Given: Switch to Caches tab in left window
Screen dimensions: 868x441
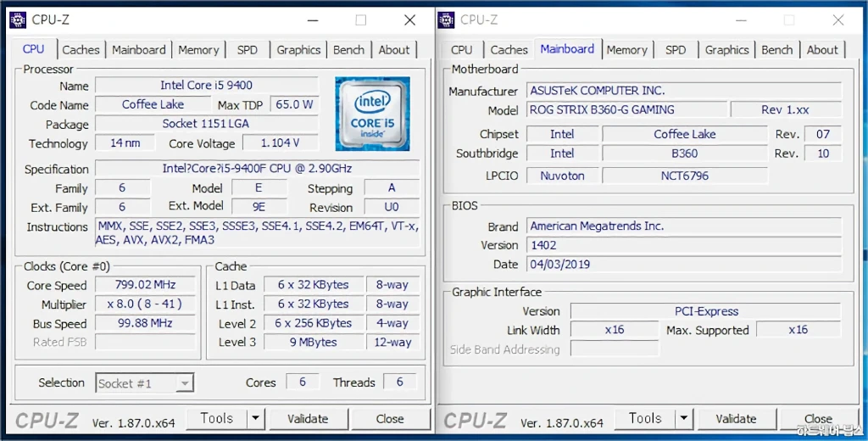Looking at the screenshot, I should pyautogui.click(x=81, y=50).
